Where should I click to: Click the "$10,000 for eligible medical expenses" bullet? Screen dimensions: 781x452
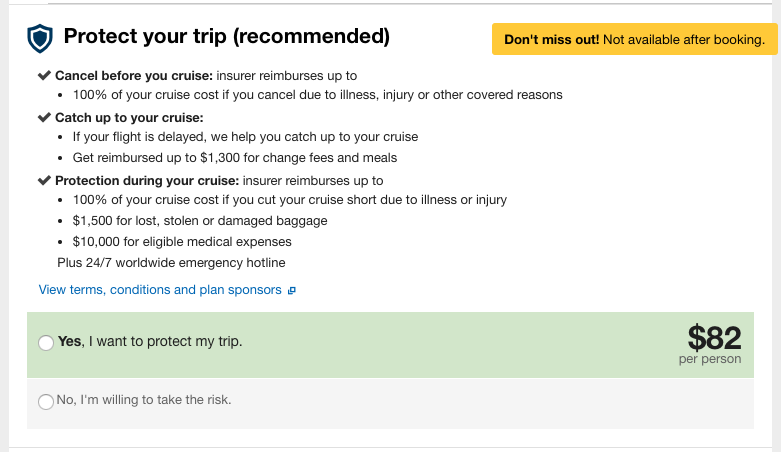coord(182,241)
